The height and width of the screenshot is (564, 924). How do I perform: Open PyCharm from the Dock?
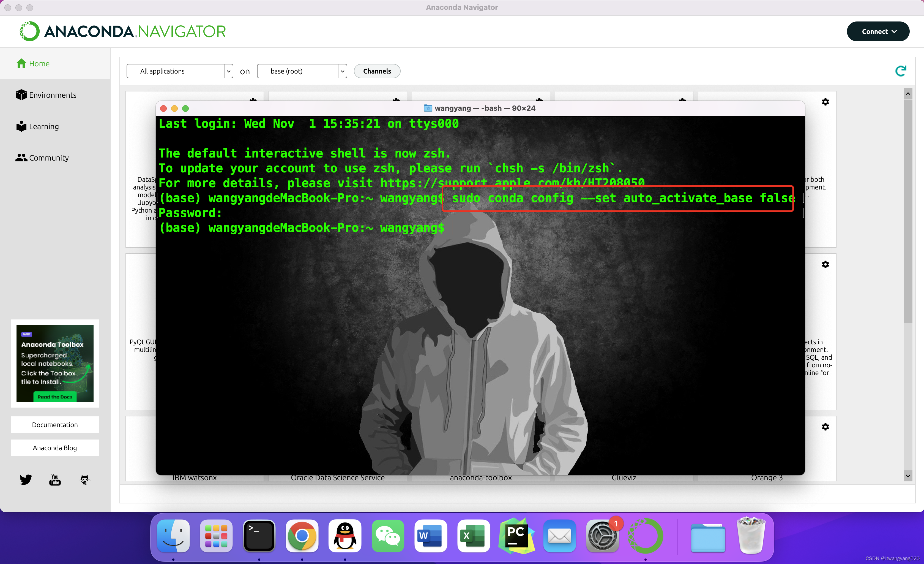click(516, 536)
